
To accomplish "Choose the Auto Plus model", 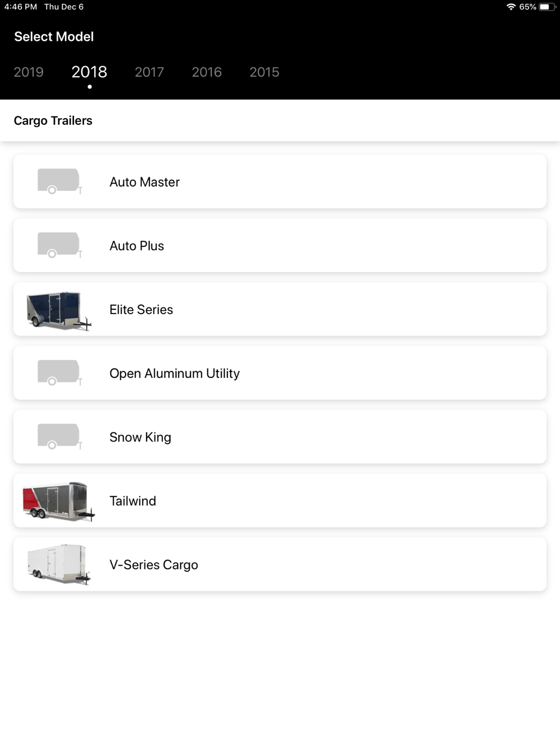I will coord(137,246).
